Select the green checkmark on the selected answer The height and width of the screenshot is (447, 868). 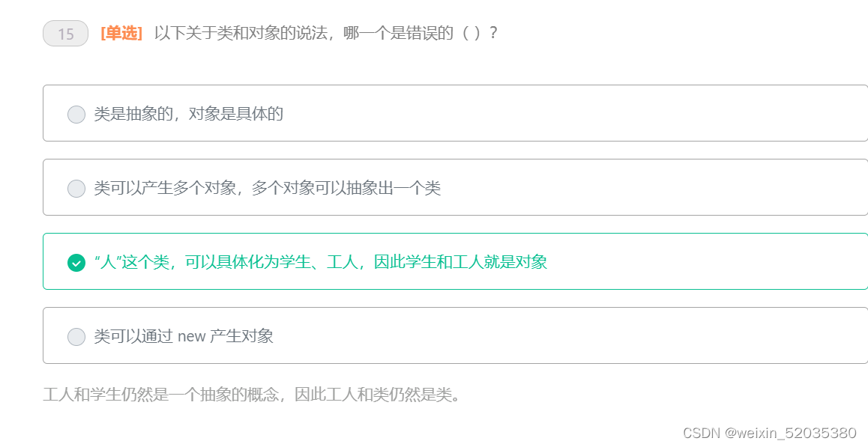pyautogui.click(x=75, y=264)
